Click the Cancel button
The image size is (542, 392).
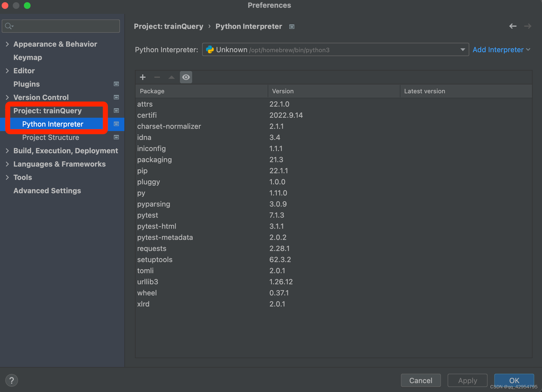[x=420, y=380]
